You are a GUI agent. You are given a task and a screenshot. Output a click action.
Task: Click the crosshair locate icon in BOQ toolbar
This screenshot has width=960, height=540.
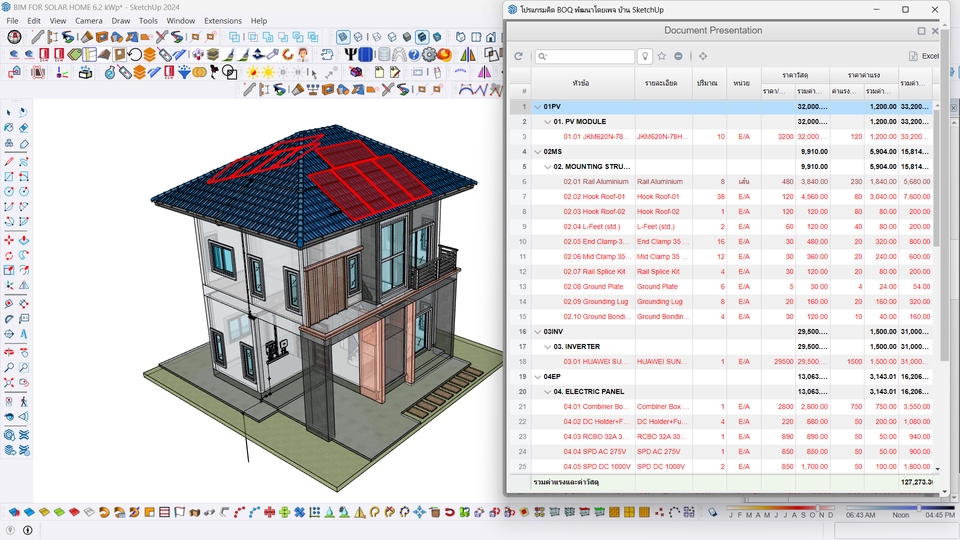coord(703,56)
